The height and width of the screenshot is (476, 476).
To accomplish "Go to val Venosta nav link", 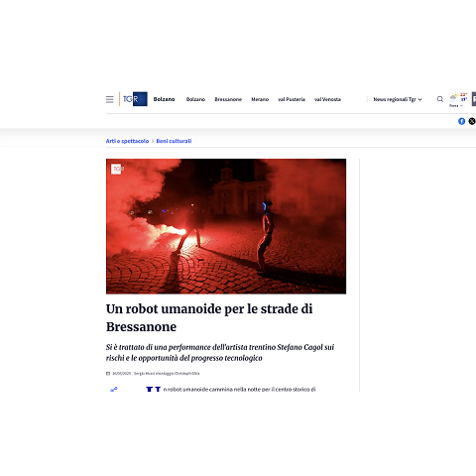I will point(327,99).
